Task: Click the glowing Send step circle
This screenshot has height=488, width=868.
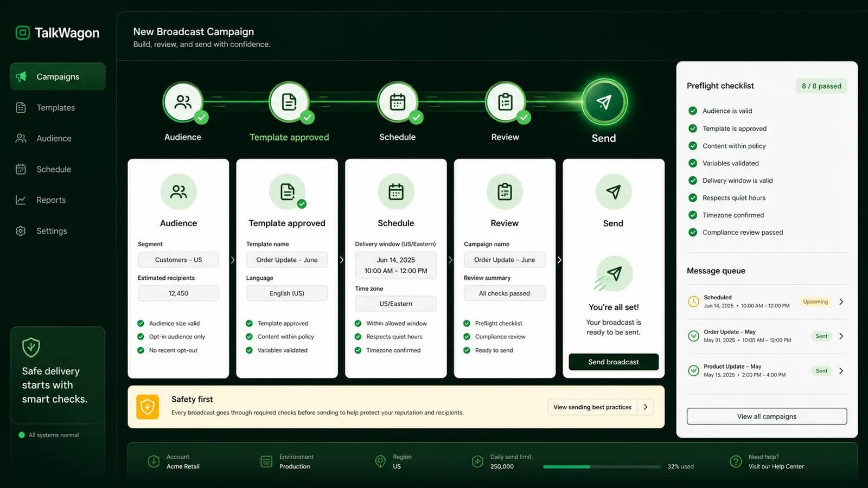Action: click(x=604, y=102)
